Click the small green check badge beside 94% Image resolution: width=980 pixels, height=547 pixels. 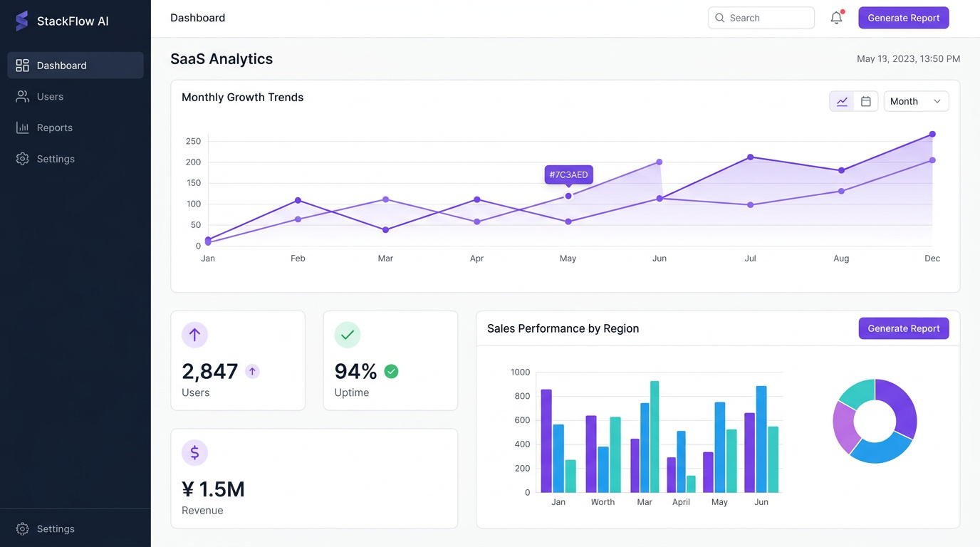coord(391,371)
